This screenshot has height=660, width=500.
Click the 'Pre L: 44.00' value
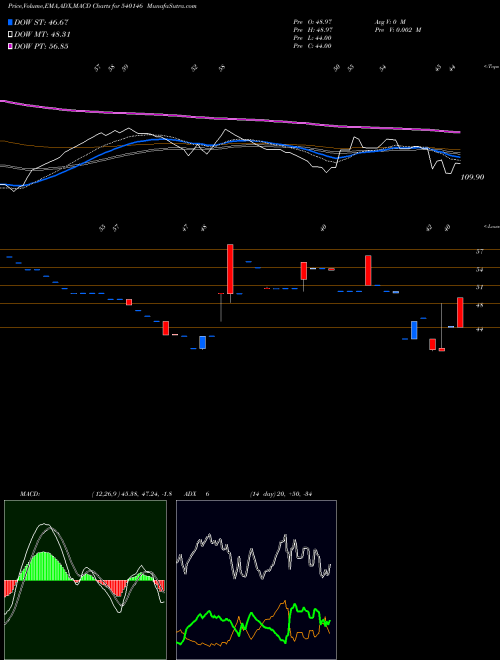(x=313, y=38)
